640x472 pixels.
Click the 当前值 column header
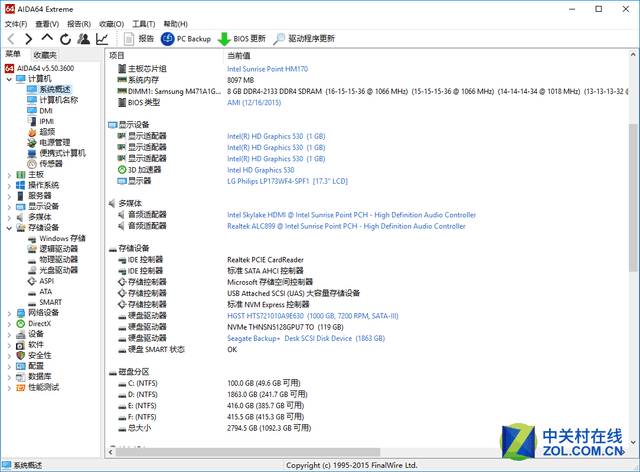(239, 56)
